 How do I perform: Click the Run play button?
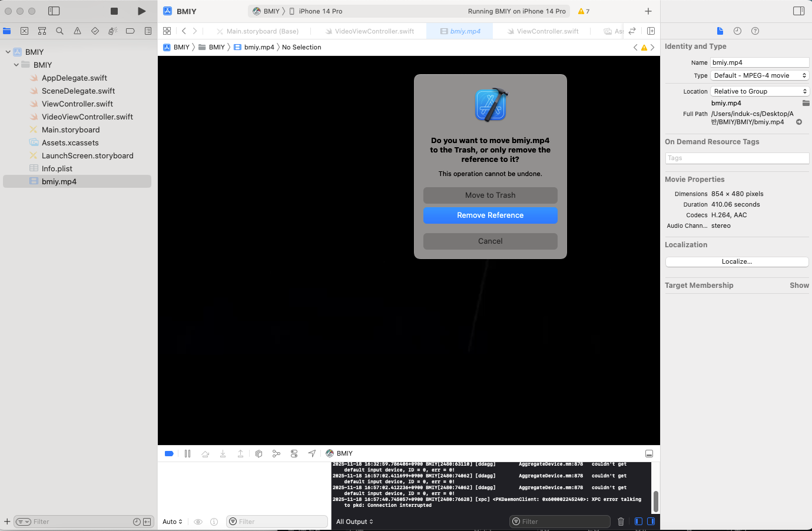pos(141,11)
